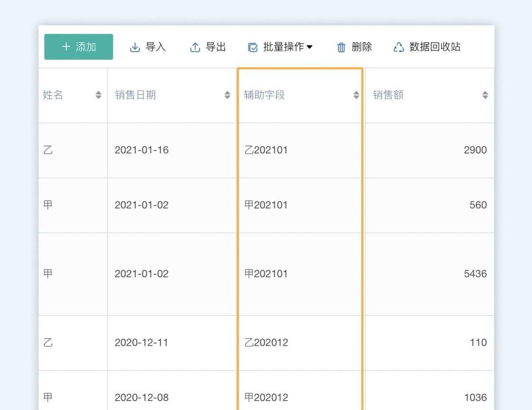Select the cell 乙202012
This screenshot has height=410, width=532.
tap(266, 343)
